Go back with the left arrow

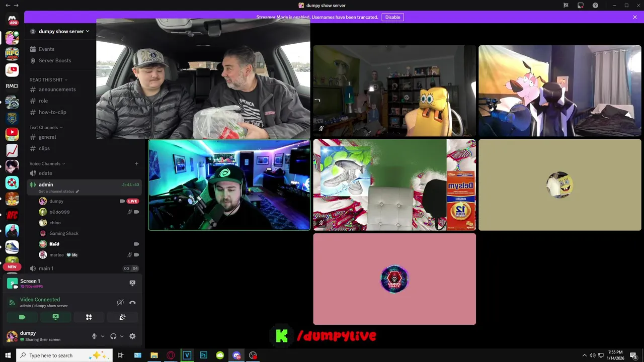point(8,6)
